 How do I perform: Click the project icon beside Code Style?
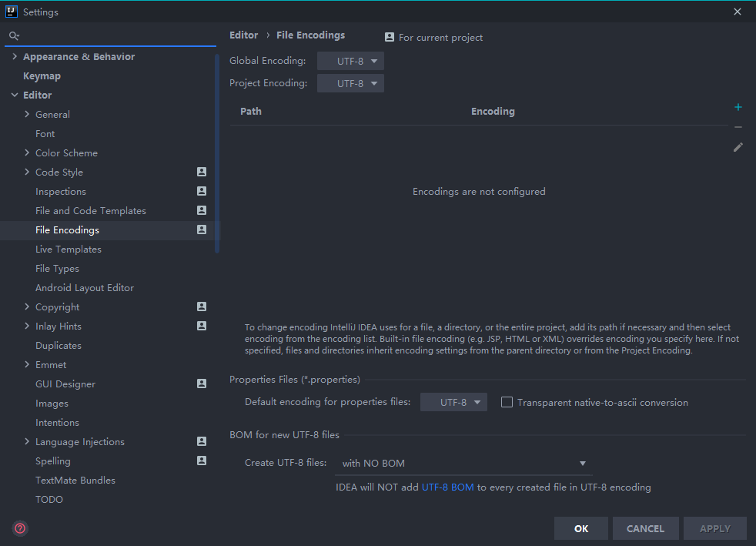(x=202, y=172)
